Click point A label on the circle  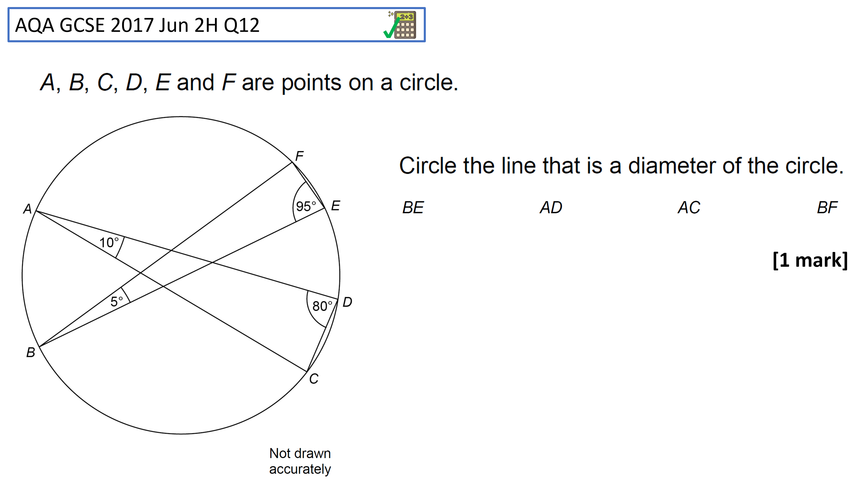(27, 209)
